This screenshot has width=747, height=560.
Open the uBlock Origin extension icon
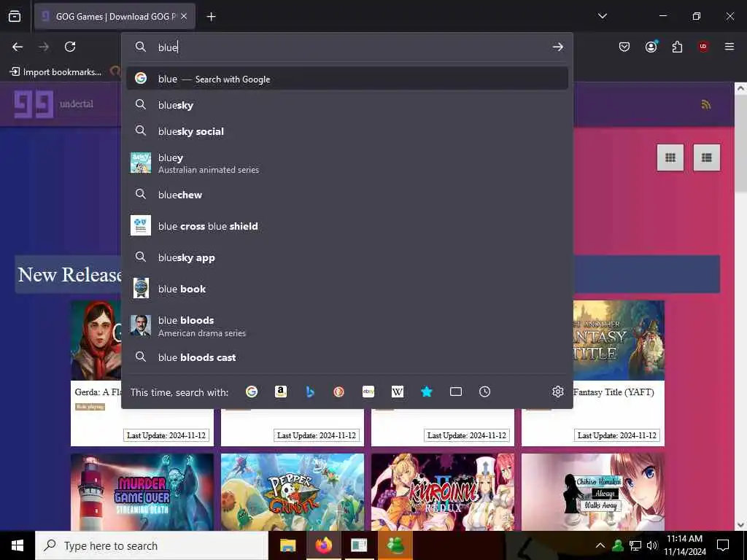click(x=703, y=47)
